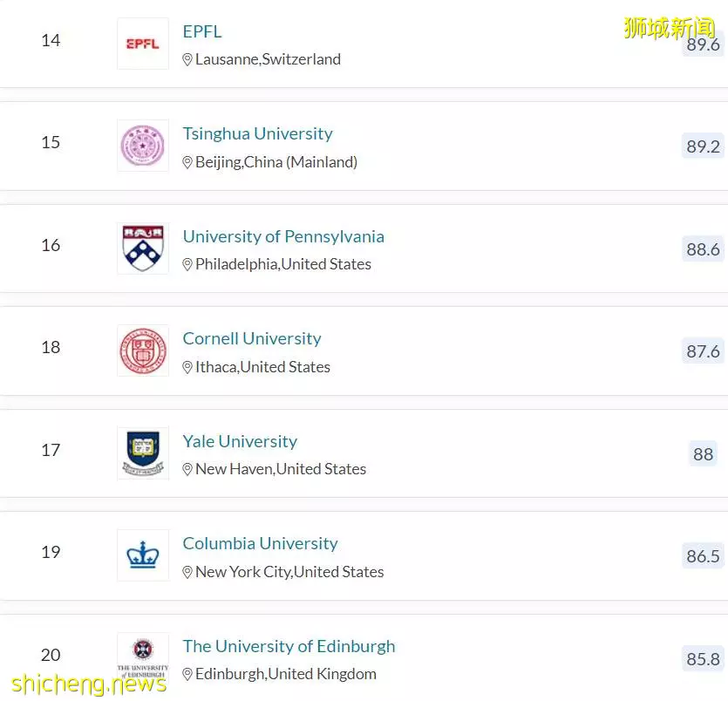The image size is (728, 701).
Task: Click the Tsinghua University purple seal logo
Action: (x=143, y=146)
